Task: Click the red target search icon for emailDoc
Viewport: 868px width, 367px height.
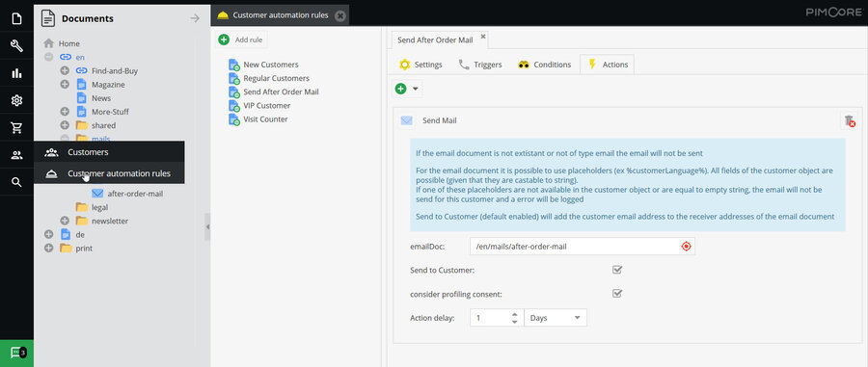Action: pyautogui.click(x=686, y=247)
